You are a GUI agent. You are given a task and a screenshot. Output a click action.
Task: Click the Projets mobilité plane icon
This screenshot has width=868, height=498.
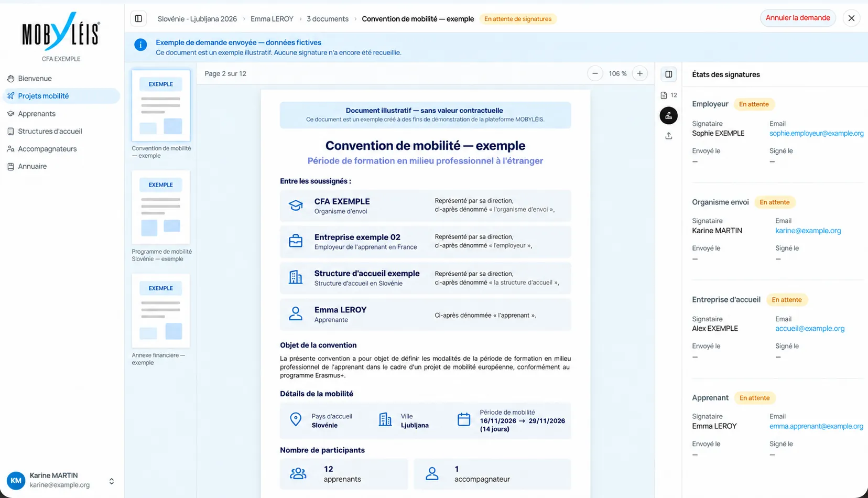[x=10, y=96]
